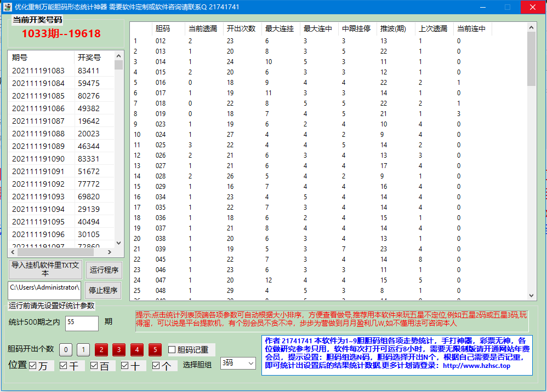
Task: Minimize the window from the title bar
Action: [483, 7]
